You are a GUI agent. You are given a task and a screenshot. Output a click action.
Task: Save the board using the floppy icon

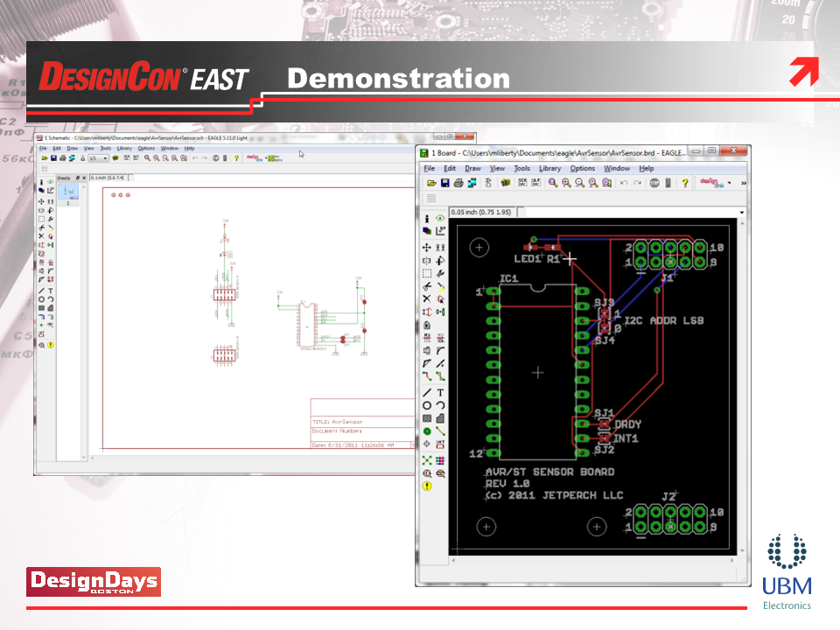click(444, 183)
